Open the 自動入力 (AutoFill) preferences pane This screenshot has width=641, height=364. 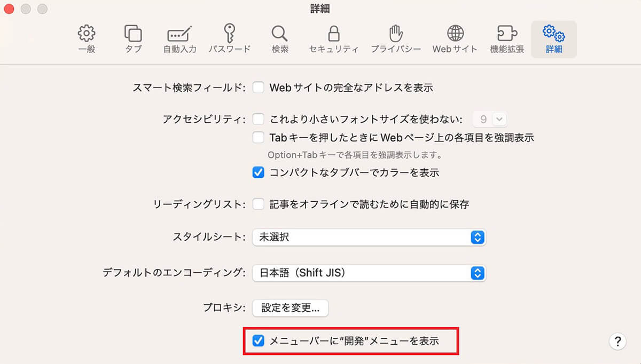click(179, 39)
